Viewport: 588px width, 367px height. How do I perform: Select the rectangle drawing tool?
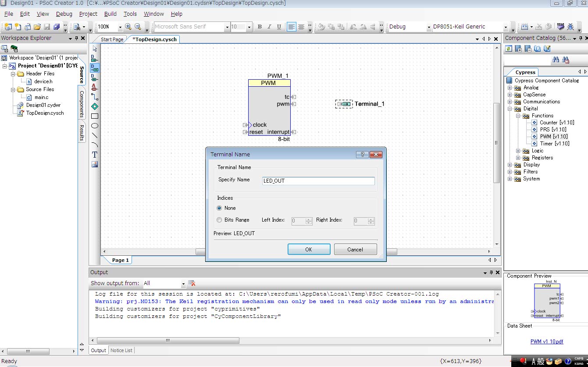coord(95,116)
